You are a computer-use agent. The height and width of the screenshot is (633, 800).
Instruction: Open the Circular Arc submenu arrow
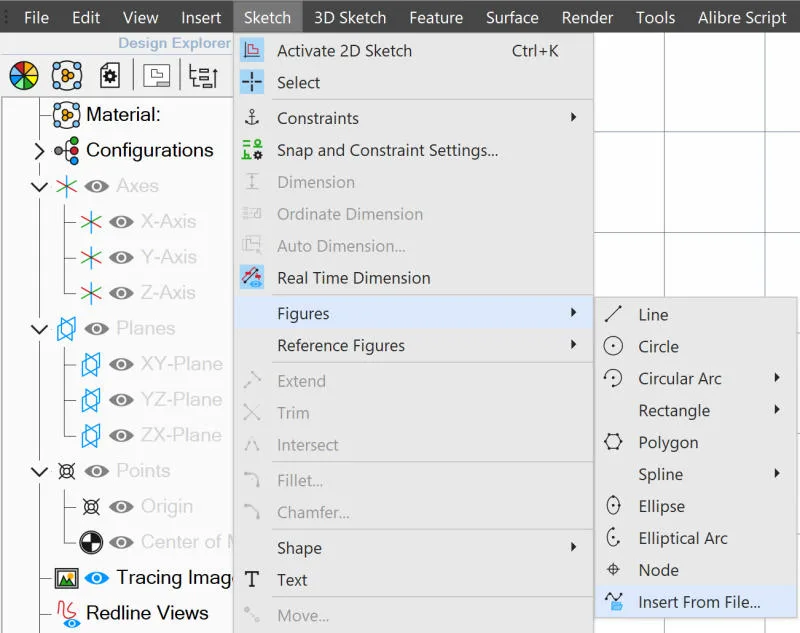(777, 377)
